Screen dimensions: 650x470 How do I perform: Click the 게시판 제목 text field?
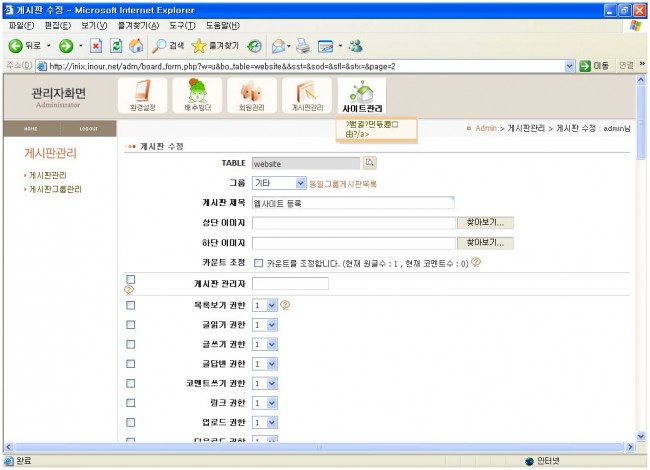pyautogui.click(x=353, y=203)
